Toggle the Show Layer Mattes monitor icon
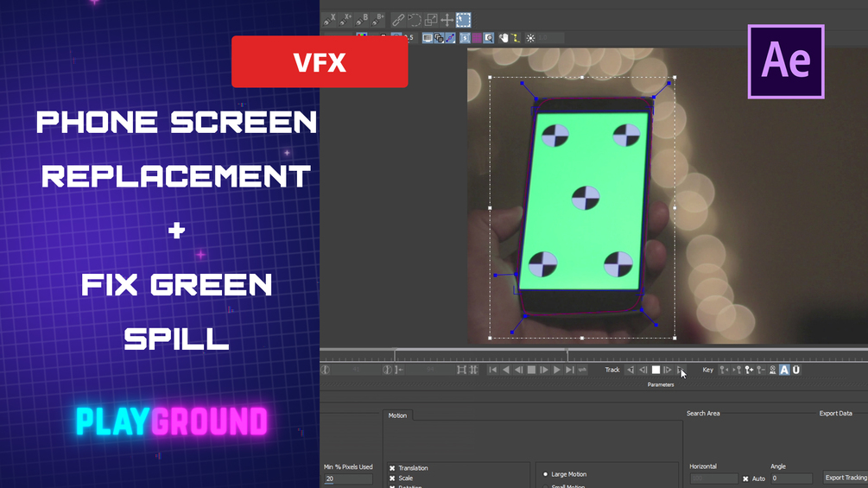The image size is (868, 488). coord(428,38)
